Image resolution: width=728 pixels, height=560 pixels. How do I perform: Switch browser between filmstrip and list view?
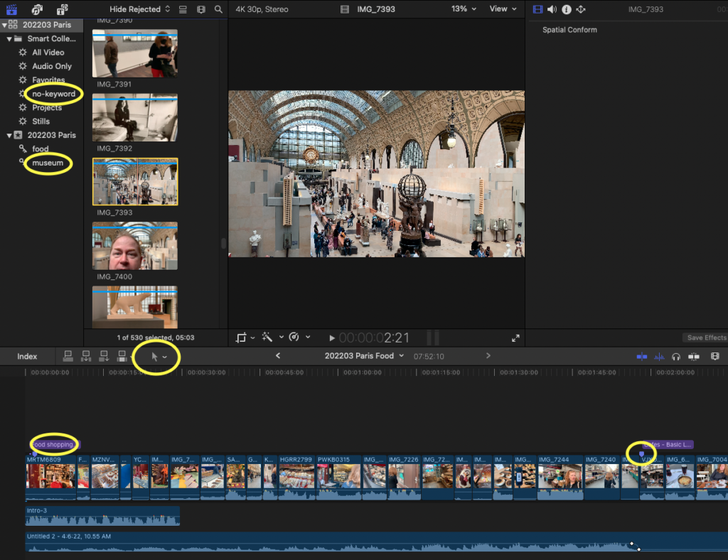click(183, 9)
